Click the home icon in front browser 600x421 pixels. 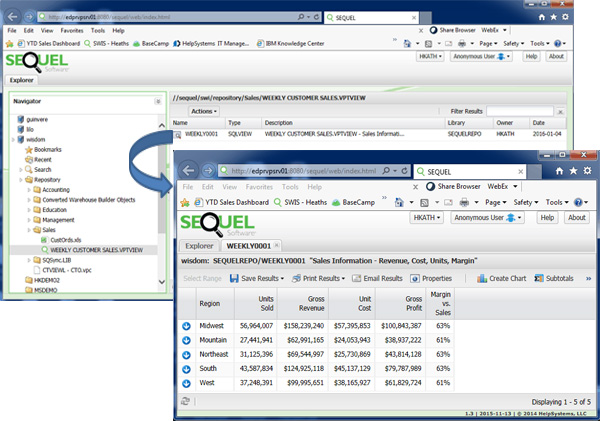click(559, 171)
